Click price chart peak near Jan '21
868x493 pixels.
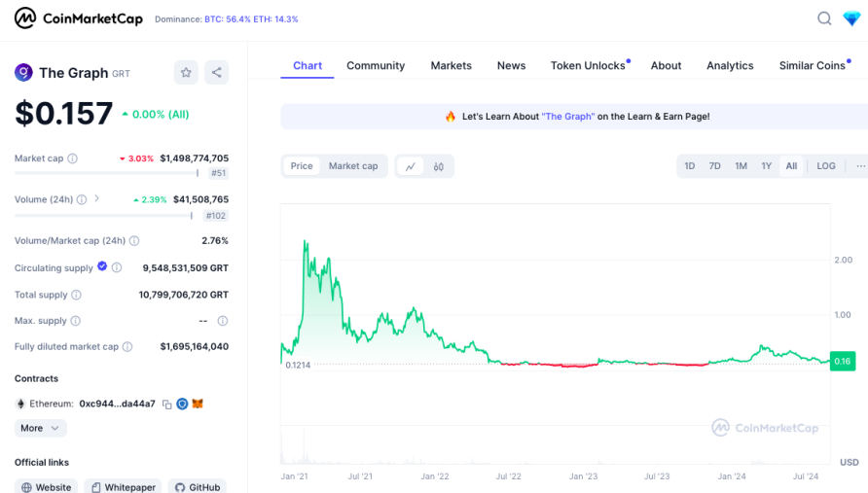tap(305, 242)
